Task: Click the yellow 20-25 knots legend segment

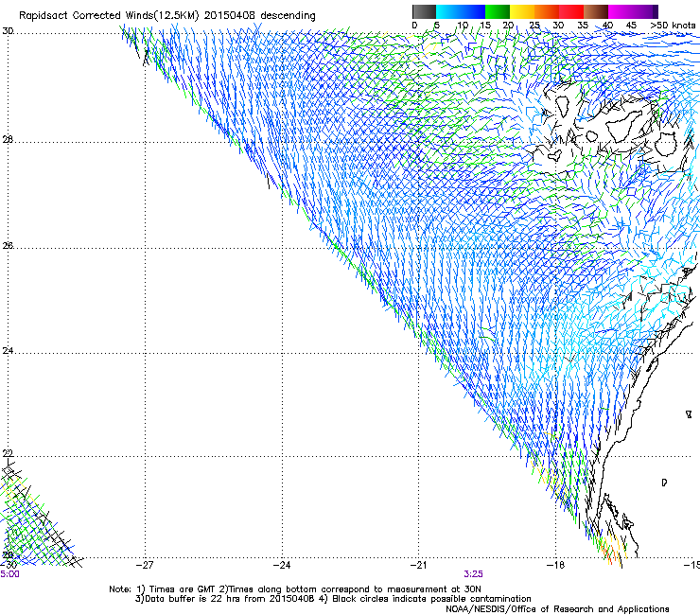Action: pos(522,11)
